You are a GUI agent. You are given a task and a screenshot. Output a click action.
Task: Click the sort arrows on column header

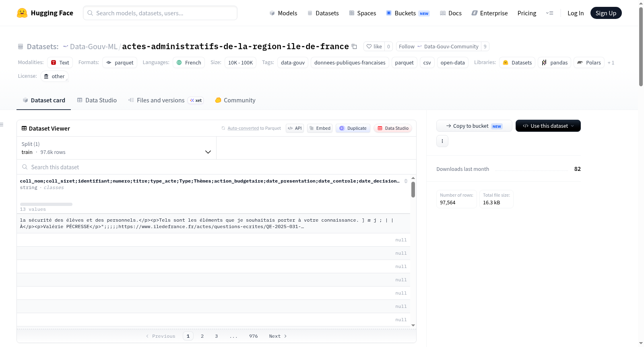point(406,181)
